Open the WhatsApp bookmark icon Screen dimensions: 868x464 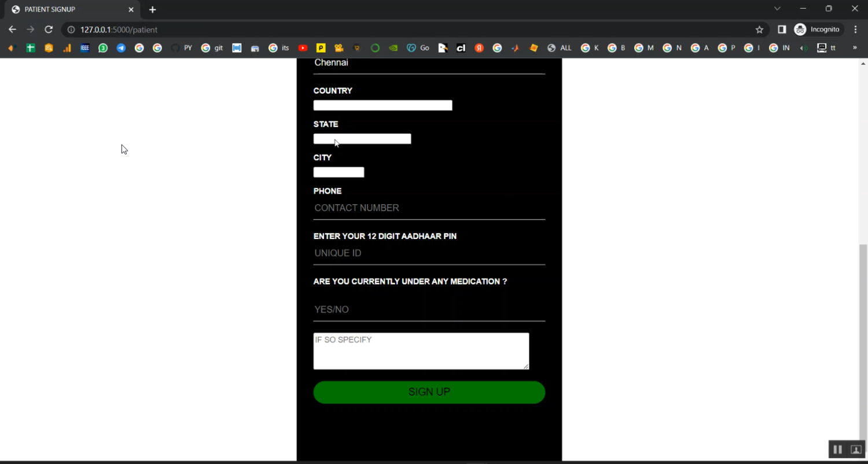tap(103, 48)
